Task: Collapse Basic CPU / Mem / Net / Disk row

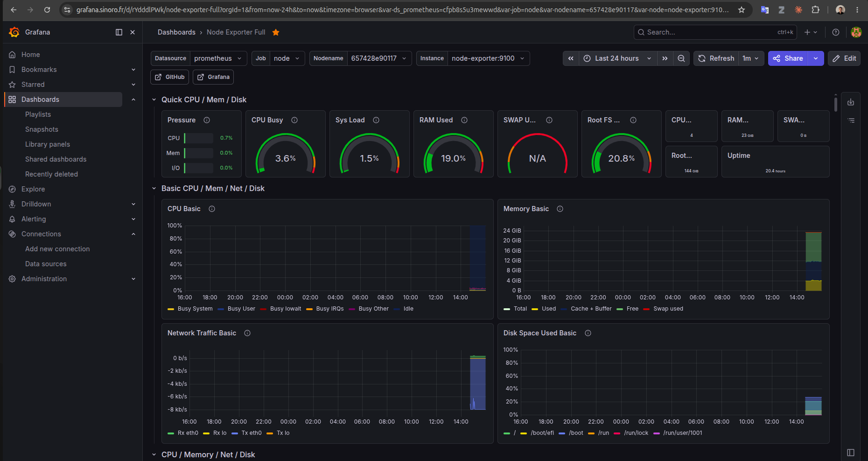Action: (154, 188)
